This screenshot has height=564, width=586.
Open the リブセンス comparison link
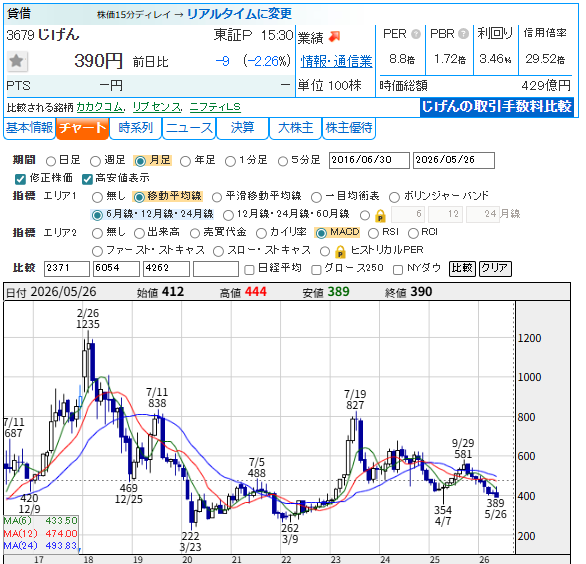(157, 107)
